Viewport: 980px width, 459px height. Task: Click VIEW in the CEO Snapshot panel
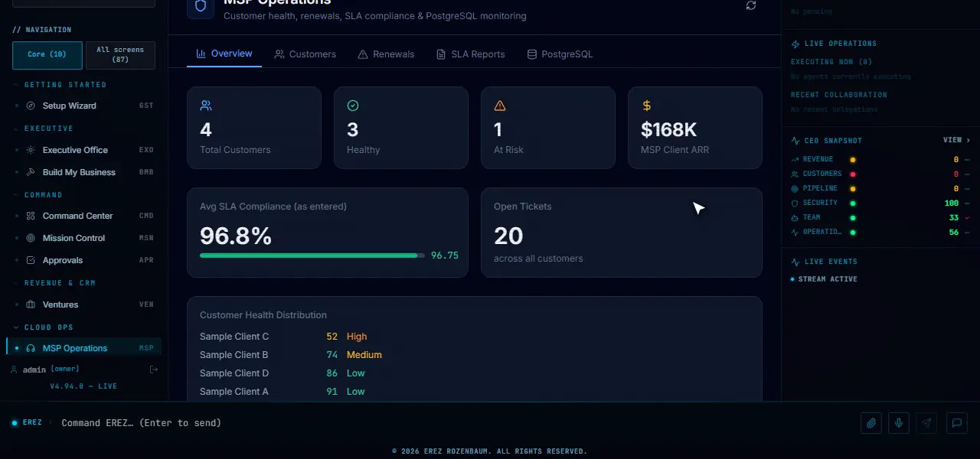956,141
